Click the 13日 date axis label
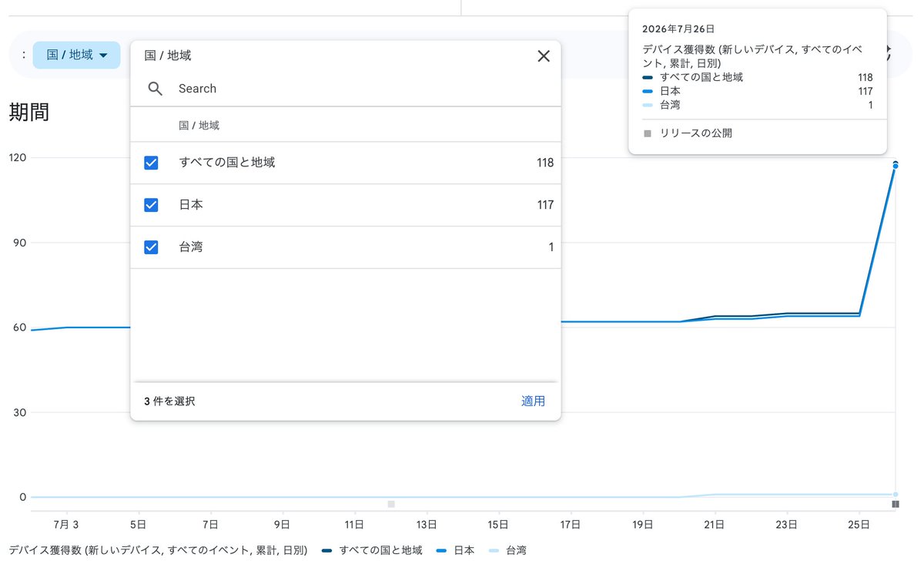924x561 pixels. 427,526
